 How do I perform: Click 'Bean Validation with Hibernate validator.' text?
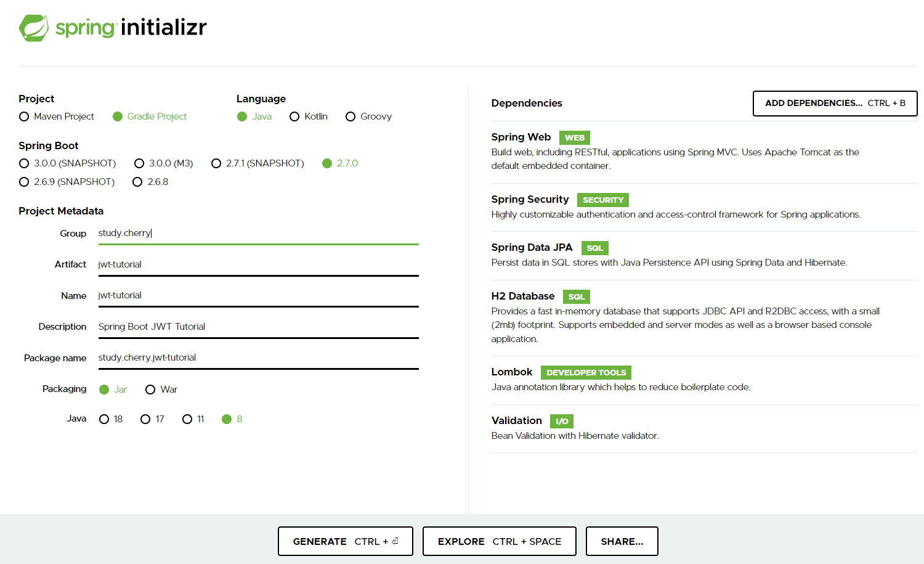(x=575, y=436)
